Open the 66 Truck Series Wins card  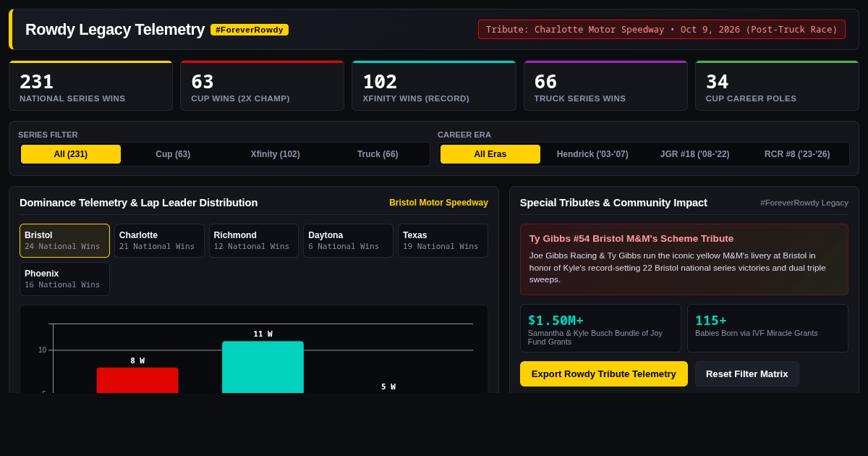pos(605,85)
